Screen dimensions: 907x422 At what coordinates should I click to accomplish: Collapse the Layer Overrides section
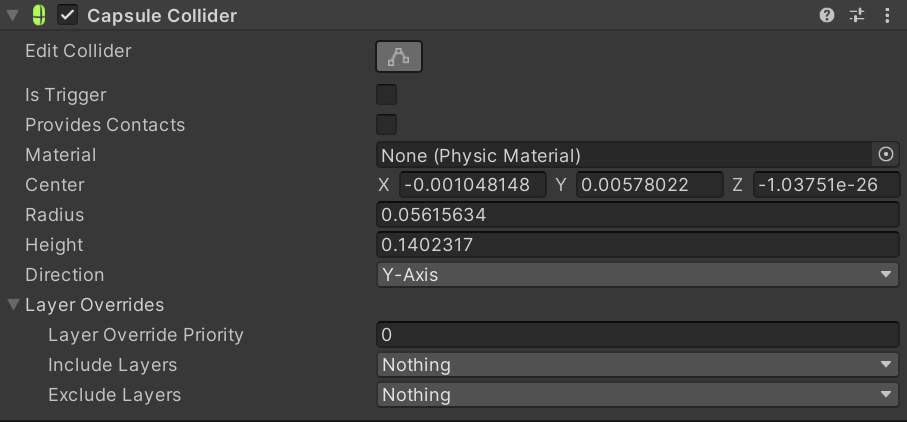(13, 305)
